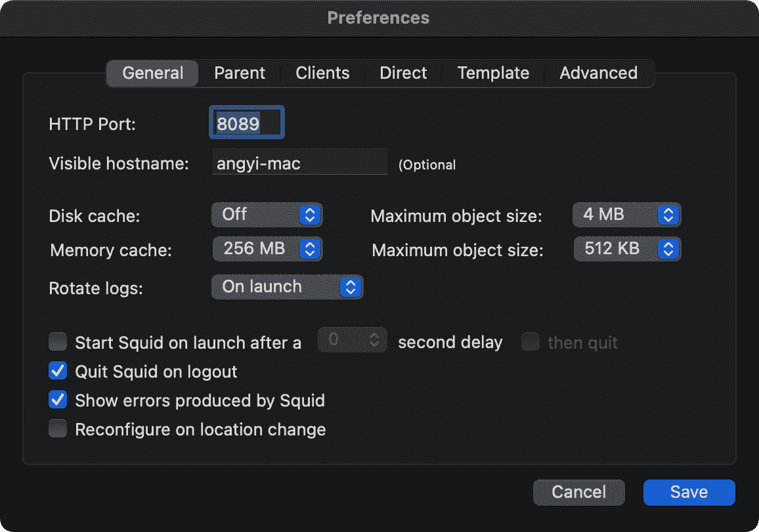Go to the Template tab

493,73
